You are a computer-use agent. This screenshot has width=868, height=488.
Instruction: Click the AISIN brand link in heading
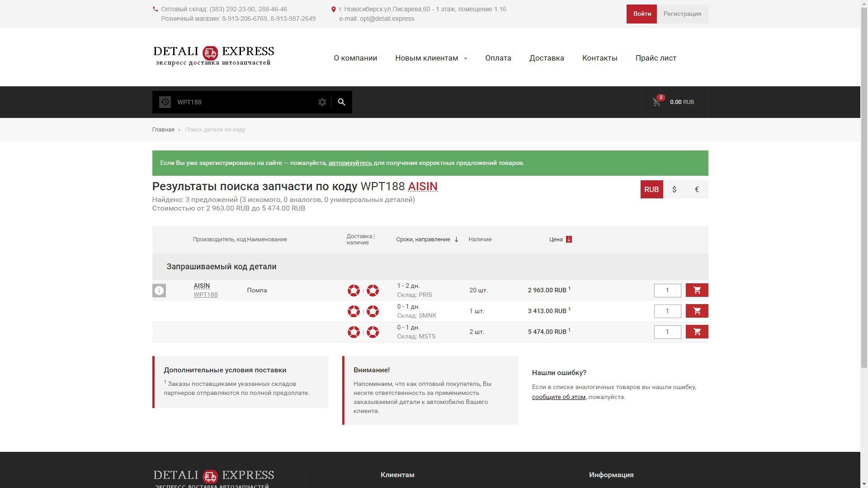coord(423,187)
